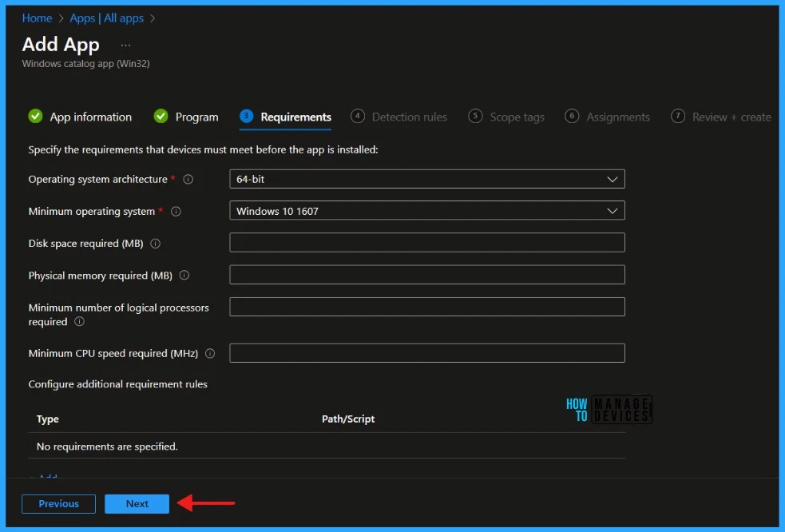
Task: Click the 'Windows catalog app (Win32)' subtitle
Action: 85,64
